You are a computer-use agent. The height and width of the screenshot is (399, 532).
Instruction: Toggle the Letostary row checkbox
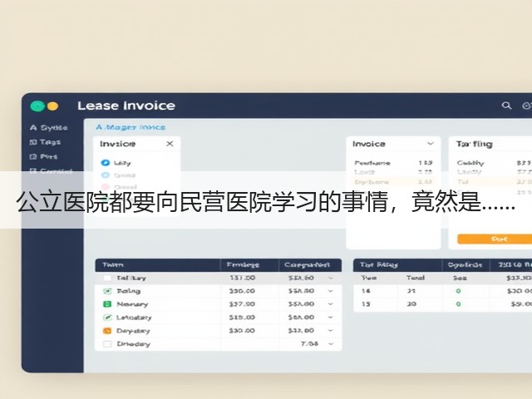tap(107, 318)
